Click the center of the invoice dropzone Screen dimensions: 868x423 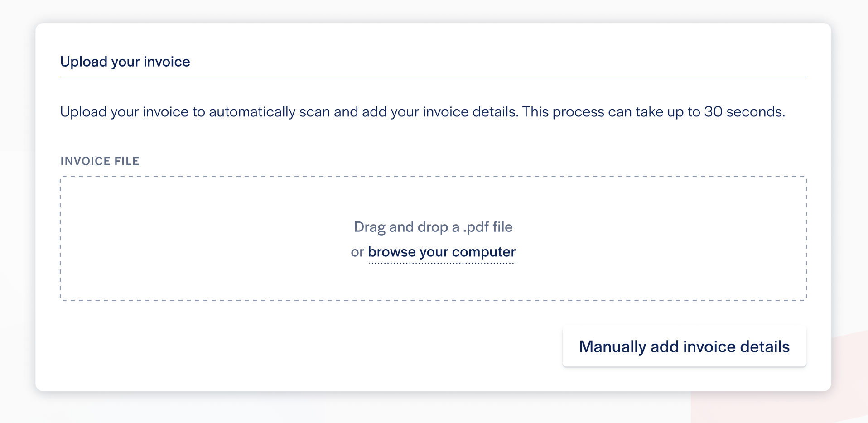(433, 238)
